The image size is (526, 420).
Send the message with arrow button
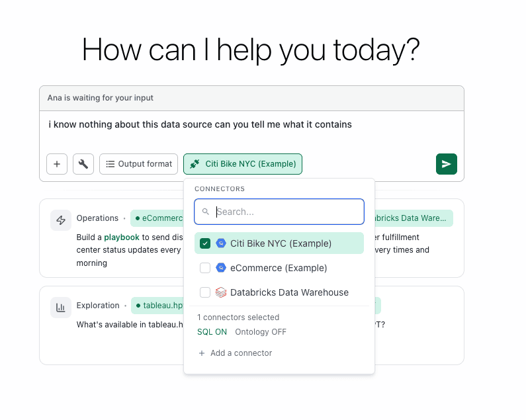pos(446,164)
